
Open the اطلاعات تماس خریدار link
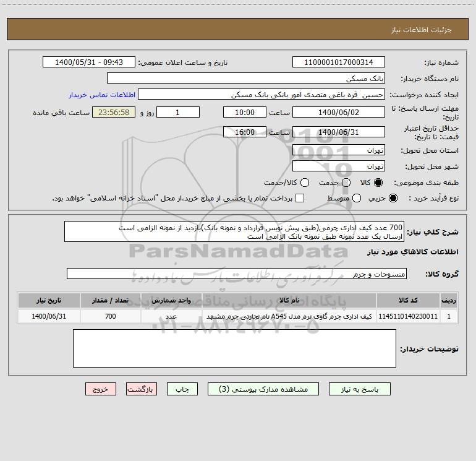coord(102,95)
